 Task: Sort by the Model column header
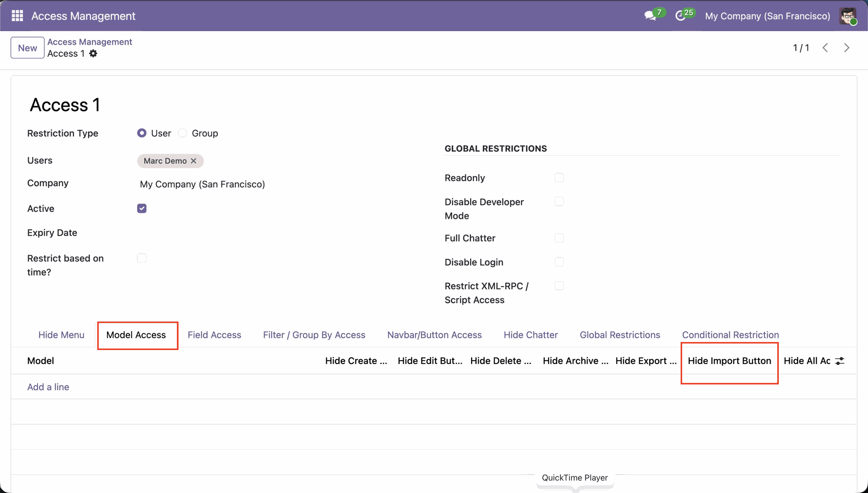pyautogui.click(x=40, y=360)
